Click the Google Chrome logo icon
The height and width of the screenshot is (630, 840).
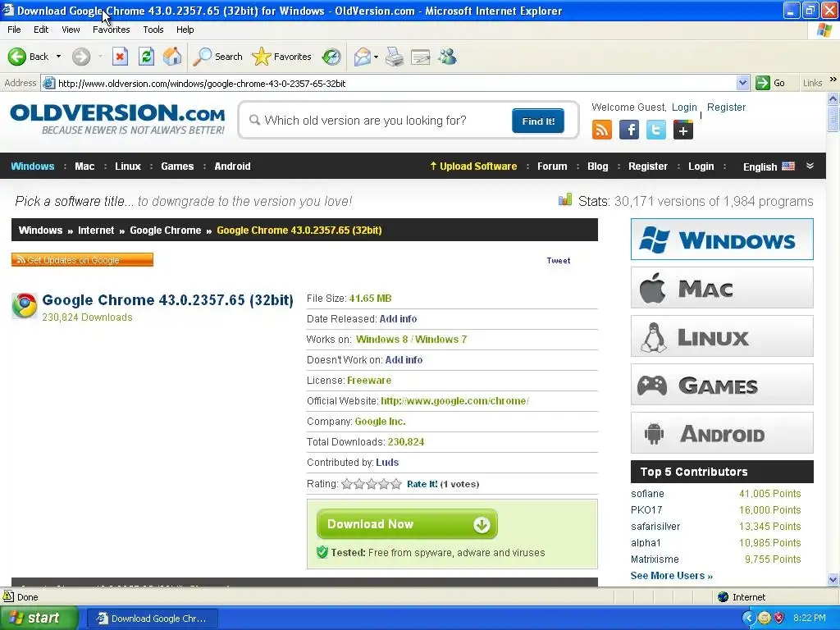click(x=25, y=306)
